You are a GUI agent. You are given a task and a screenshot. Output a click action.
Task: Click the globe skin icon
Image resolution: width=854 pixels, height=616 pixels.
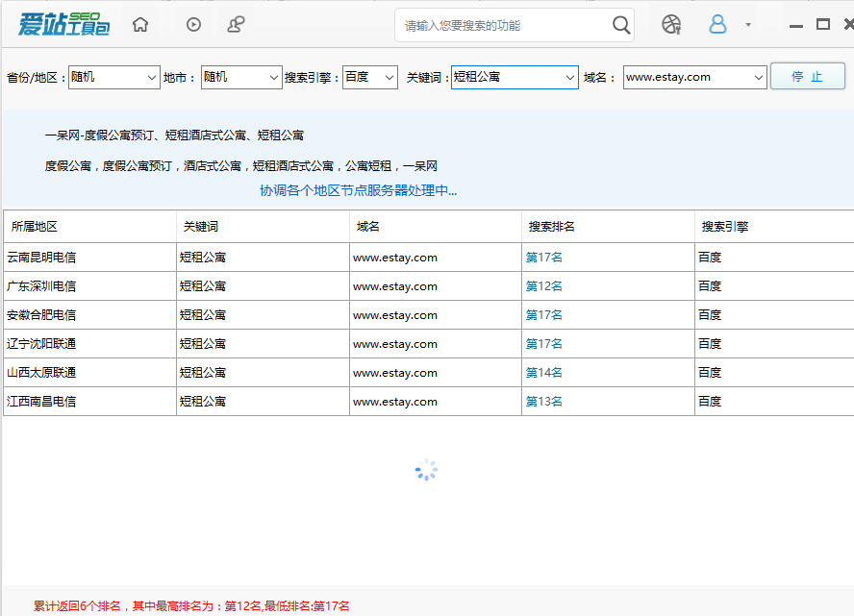tap(671, 25)
